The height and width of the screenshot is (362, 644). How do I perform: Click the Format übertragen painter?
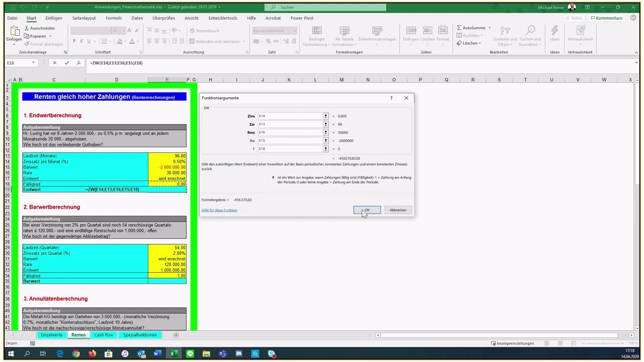(43, 44)
